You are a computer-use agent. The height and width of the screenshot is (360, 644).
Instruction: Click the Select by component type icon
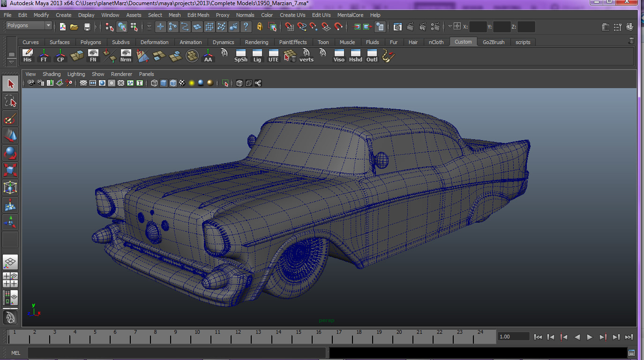point(134,27)
